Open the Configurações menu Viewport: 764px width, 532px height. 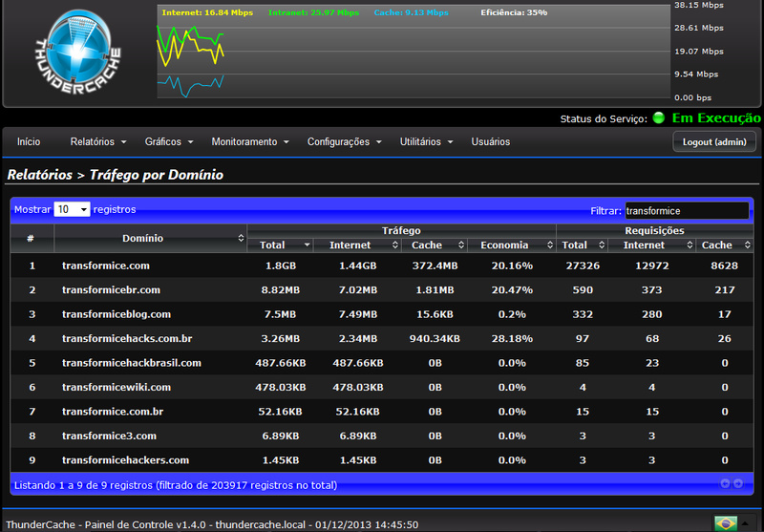(x=344, y=141)
